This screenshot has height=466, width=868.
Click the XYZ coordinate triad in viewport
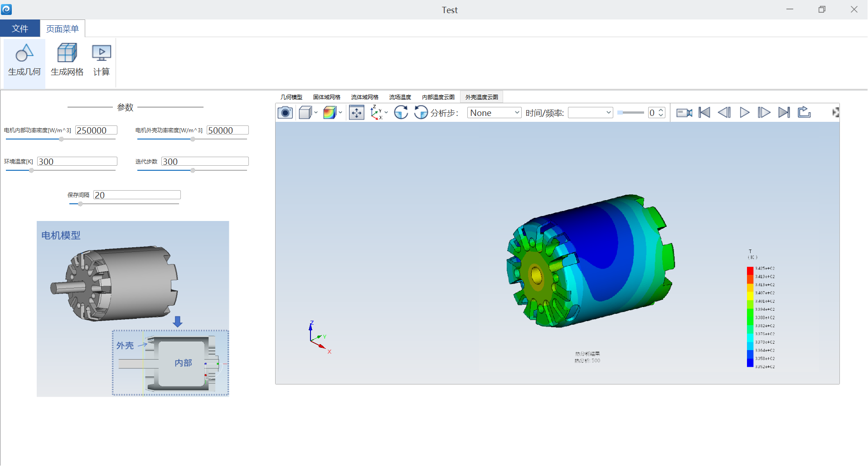320,338
